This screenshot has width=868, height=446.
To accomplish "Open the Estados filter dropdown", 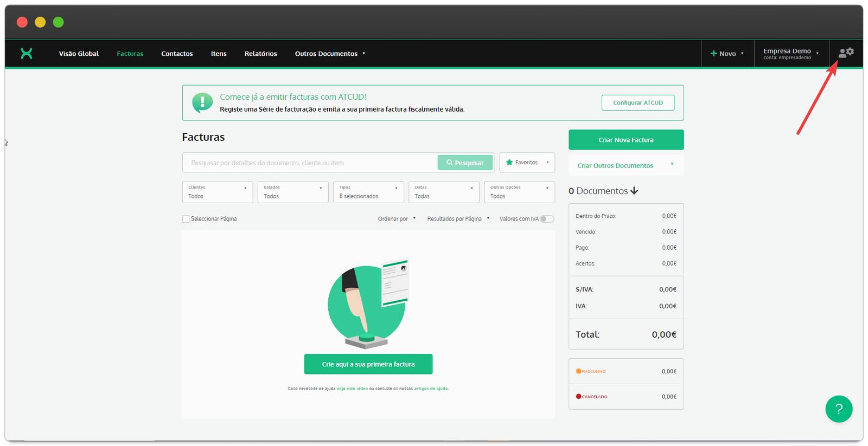I will pyautogui.click(x=293, y=192).
